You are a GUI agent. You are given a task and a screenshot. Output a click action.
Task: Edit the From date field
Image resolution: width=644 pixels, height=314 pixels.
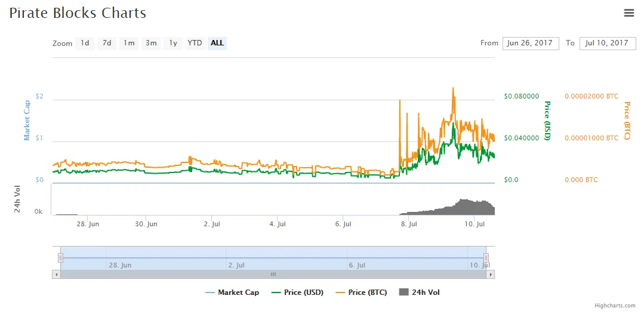(531, 43)
